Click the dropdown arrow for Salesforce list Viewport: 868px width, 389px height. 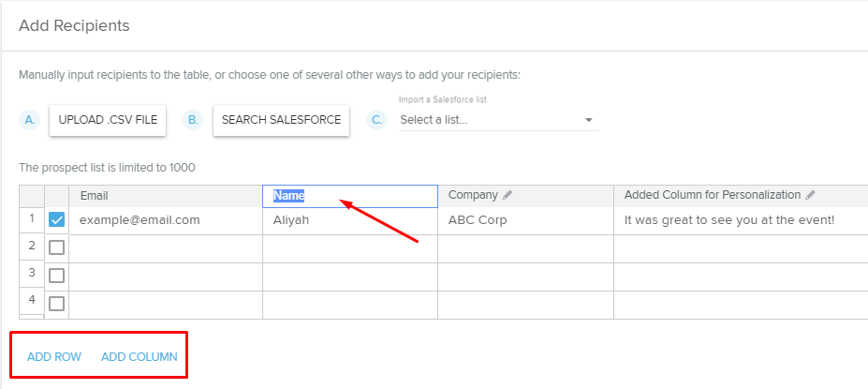589,120
